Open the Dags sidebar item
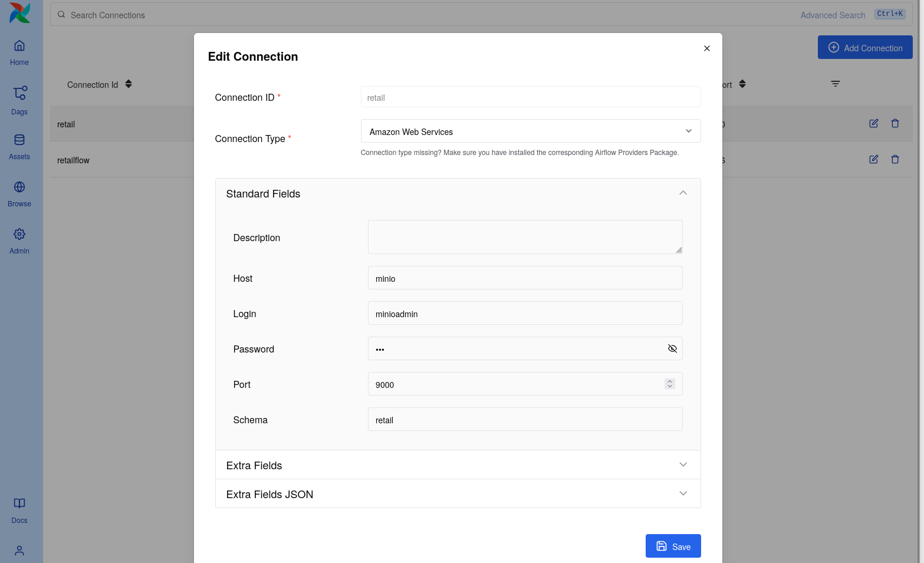Image resolution: width=924 pixels, height=563 pixels. coord(19,101)
